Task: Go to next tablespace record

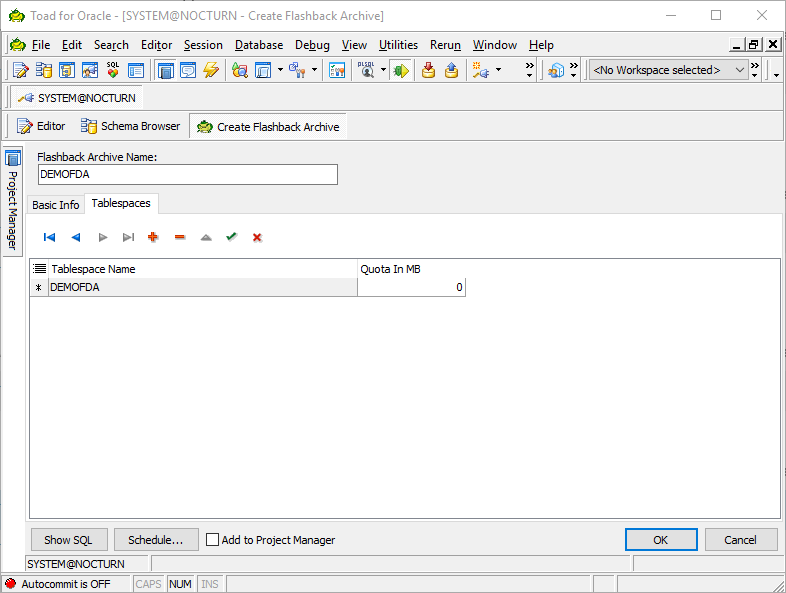Action: [x=103, y=237]
